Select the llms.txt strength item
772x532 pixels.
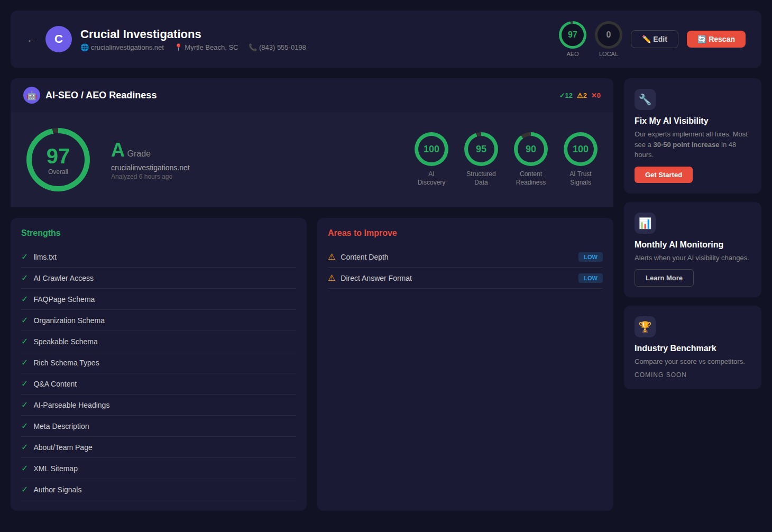pos(45,257)
